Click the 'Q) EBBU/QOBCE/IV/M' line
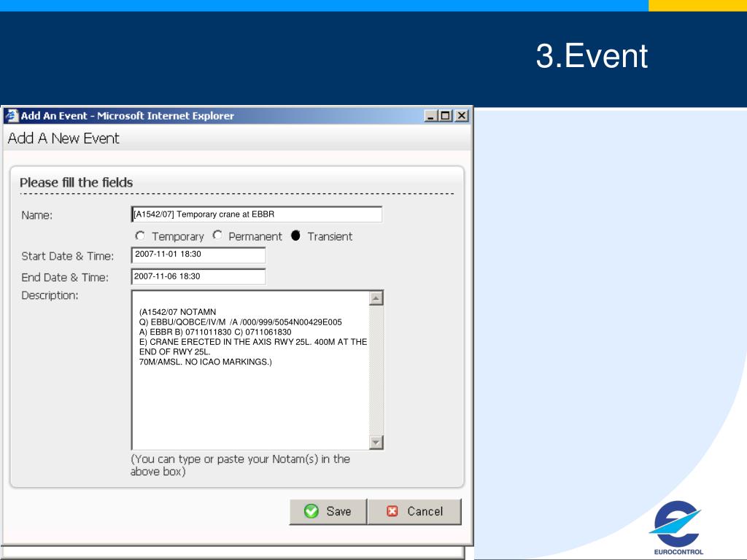 [240, 322]
